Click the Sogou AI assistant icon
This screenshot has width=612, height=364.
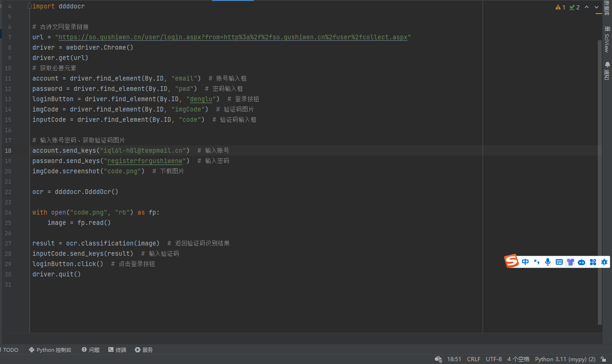pos(604,262)
